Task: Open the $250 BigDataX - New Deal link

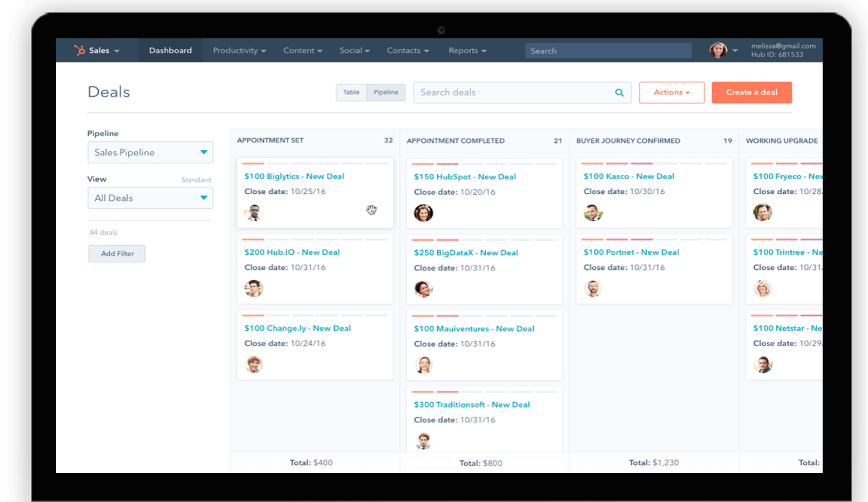Action: pyautogui.click(x=466, y=253)
